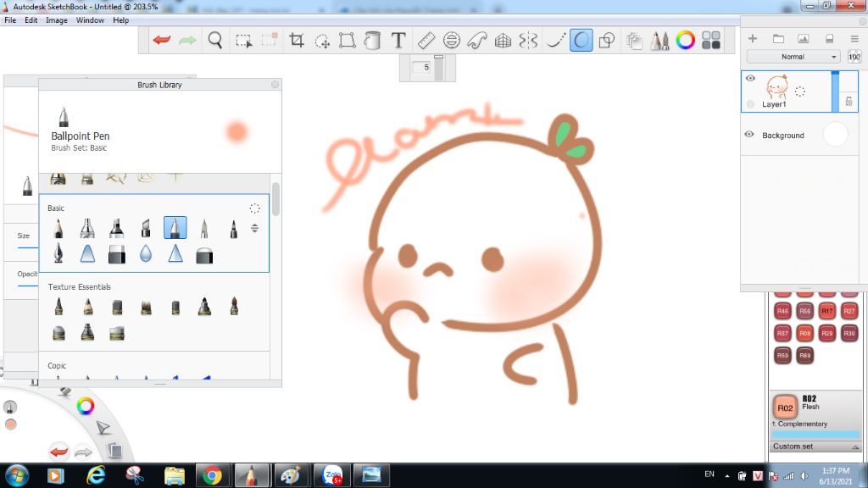Open the Draw Shapes tool
This screenshot has height=488, width=868.
pyautogui.click(x=607, y=41)
